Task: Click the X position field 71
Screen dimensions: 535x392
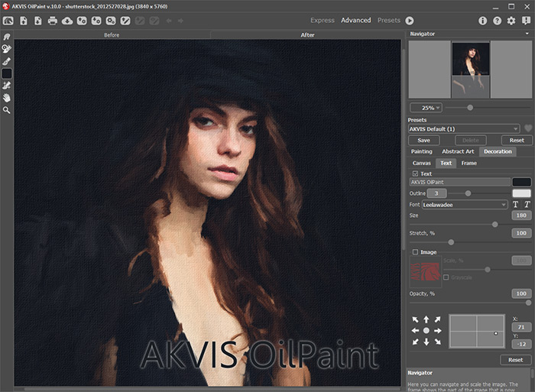Action: tap(521, 327)
